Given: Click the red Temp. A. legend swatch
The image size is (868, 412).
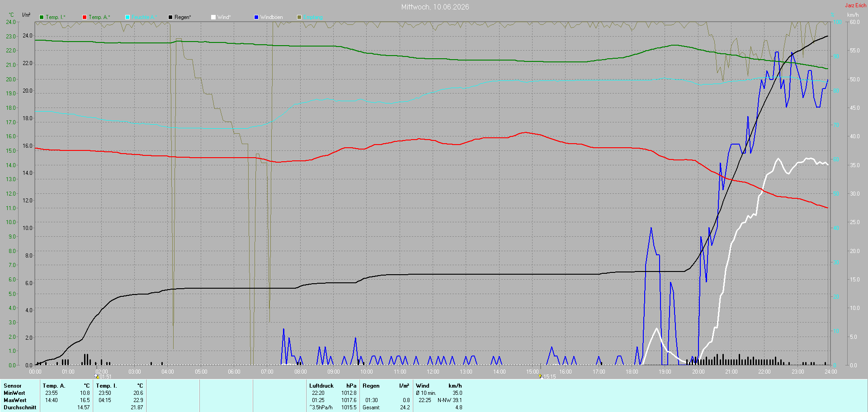Looking at the screenshot, I should (x=85, y=17).
